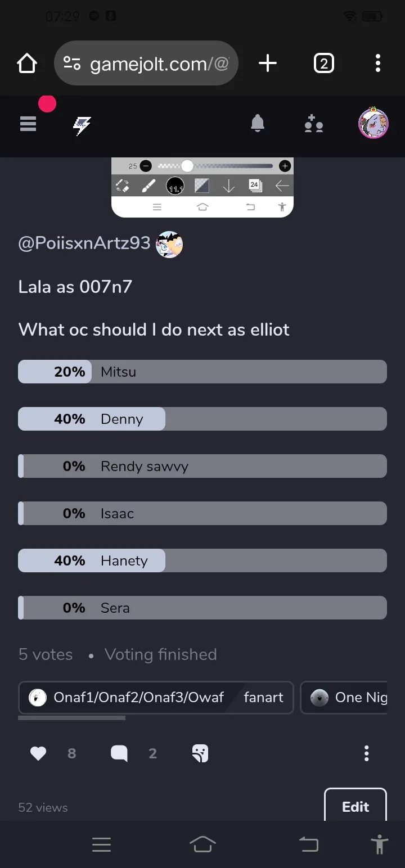This screenshot has width=405, height=868.
Task: Tap the Game Jolt lightning bolt logo
Action: tap(82, 126)
